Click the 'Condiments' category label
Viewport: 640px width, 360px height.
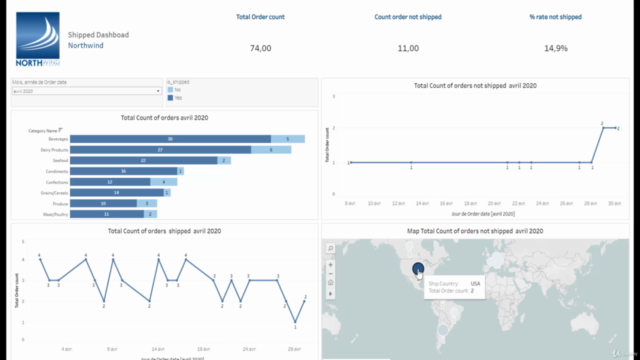pyautogui.click(x=57, y=171)
